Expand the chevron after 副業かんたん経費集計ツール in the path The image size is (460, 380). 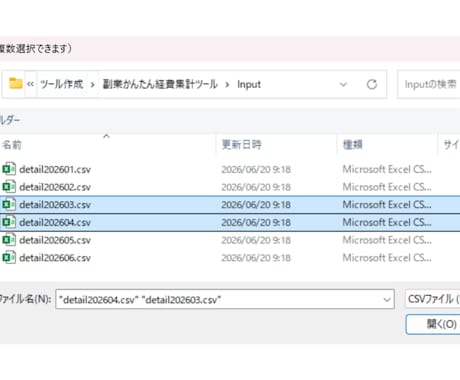(x=227, y=85)
